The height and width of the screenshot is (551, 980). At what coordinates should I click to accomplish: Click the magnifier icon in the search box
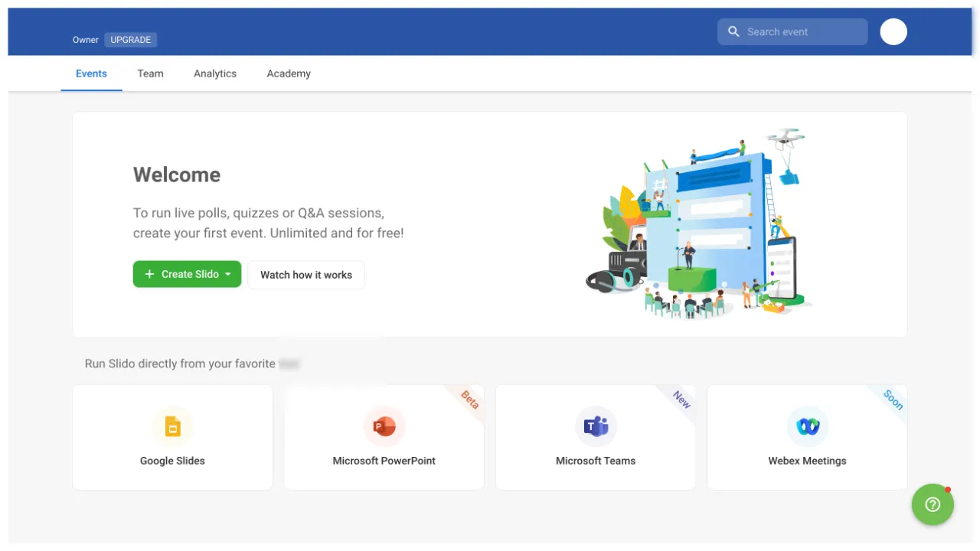[733, 31]
